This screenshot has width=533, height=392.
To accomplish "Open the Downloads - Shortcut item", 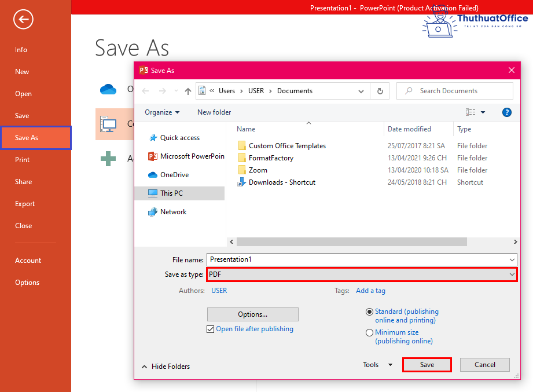I will (x=282, y=182).
